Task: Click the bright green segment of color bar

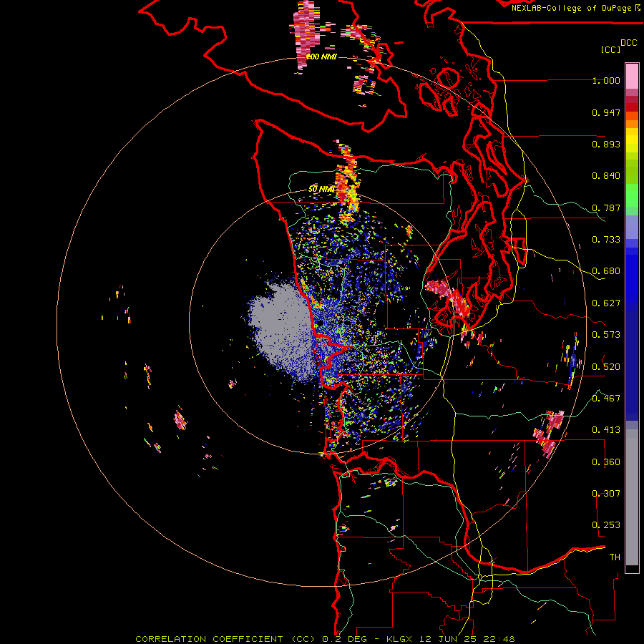Action: 632,195
